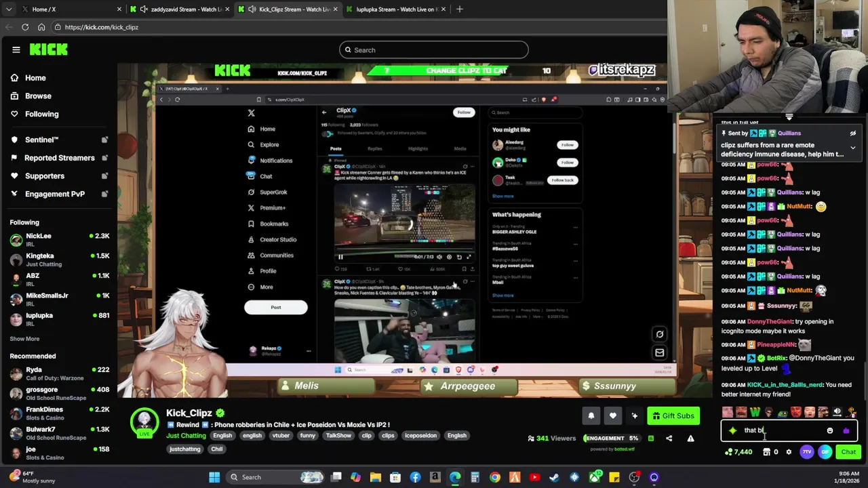Click the Kick logo
The height and width of the screenshot is (488, 868).
click(x=48, y=49)
